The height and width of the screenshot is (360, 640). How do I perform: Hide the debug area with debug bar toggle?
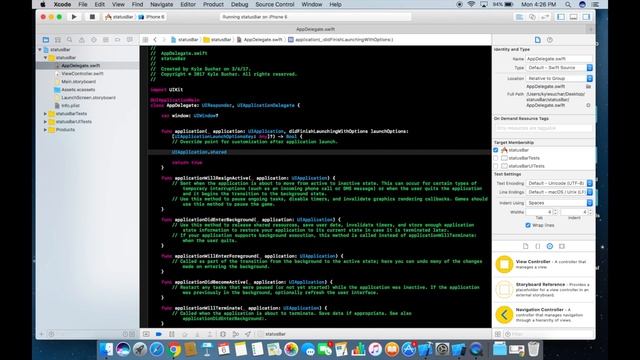146,334
